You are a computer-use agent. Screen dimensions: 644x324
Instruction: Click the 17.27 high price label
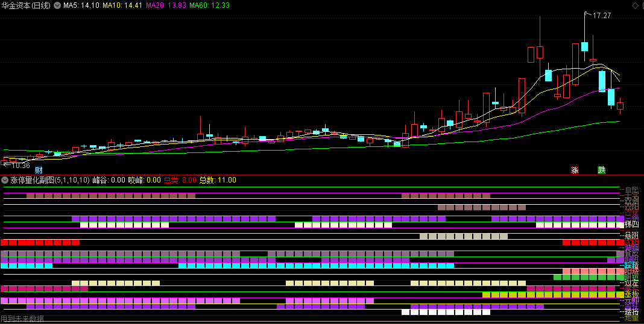point(602,16)
